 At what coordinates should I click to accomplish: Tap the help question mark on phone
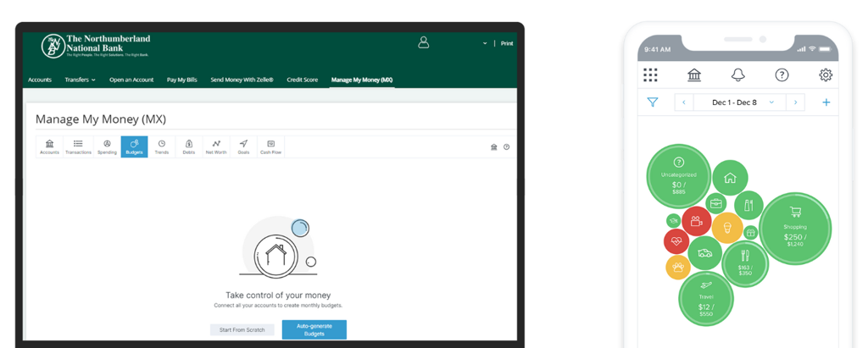[782, 75]
